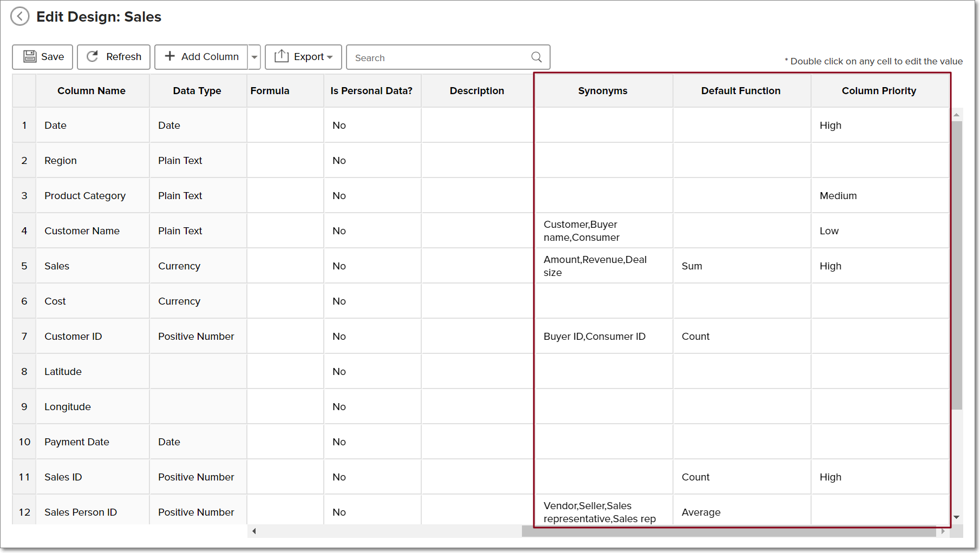The height and width of the screenshot is (553, 980).
Task: Select the Sales row Default Function cell
Action: (741, 266)
